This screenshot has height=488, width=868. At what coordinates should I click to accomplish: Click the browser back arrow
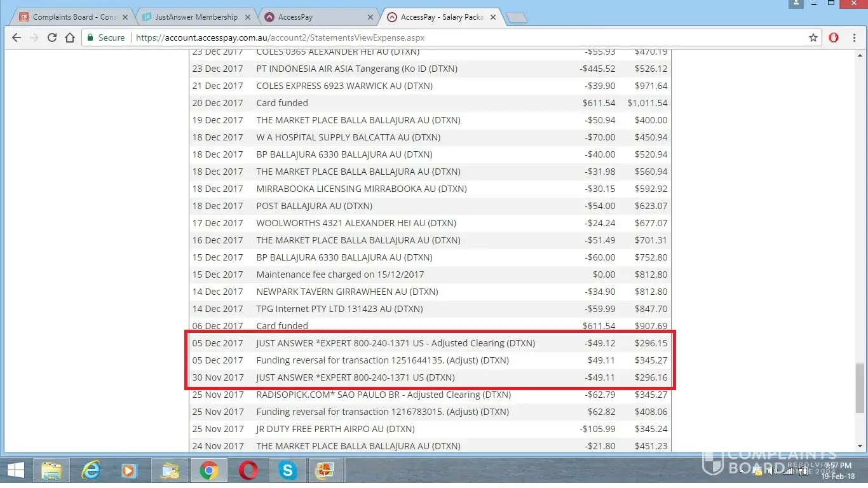point(17,37)
